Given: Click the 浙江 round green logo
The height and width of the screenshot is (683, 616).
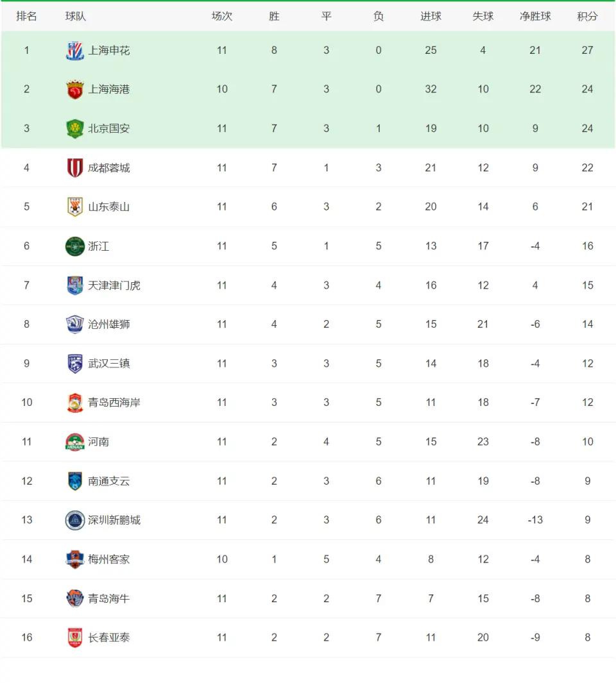Looking at the screenshot, I should coord(74,246).
